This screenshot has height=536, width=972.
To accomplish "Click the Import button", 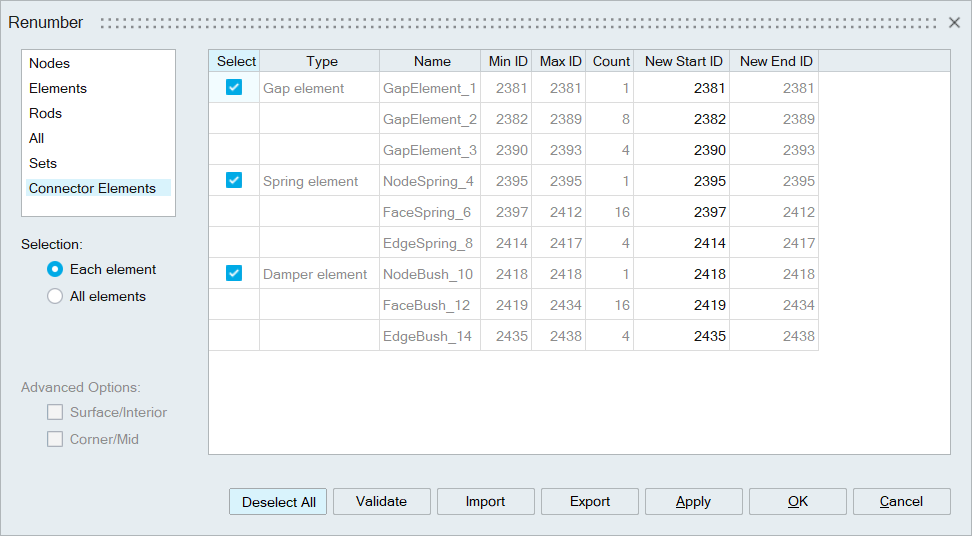I will pyautogui.click(x=485, y=502).
